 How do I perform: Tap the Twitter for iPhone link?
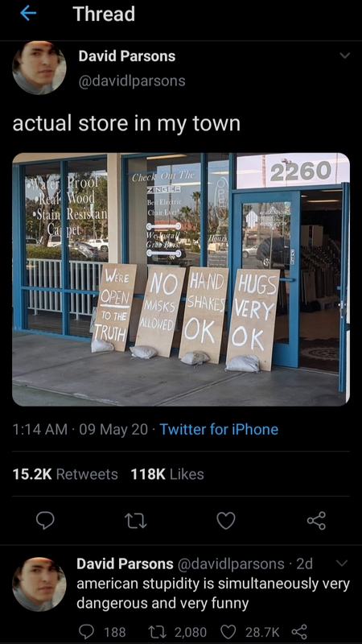pos(219,430)
